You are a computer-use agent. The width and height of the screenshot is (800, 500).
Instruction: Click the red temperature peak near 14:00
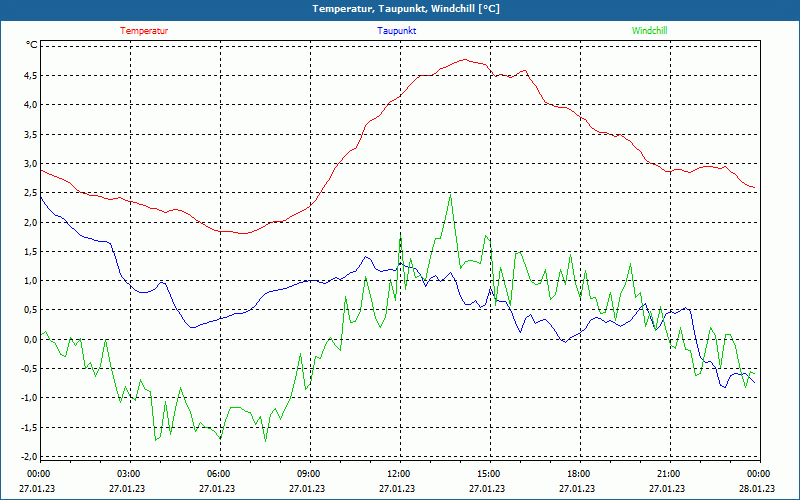click(464, 60)
